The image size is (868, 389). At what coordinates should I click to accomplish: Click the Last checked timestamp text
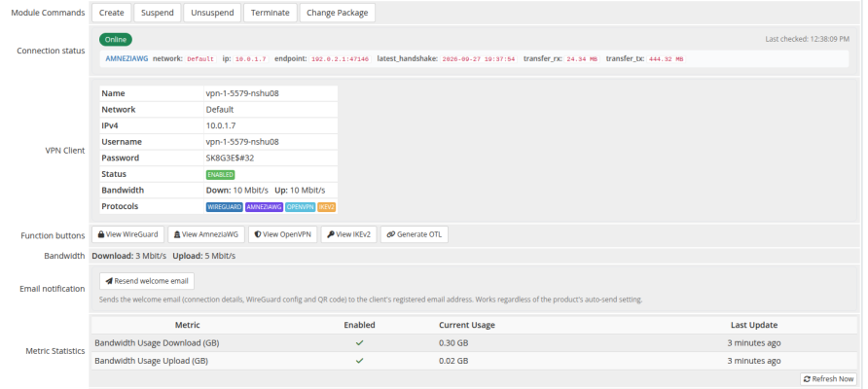pyautogui.click(x=807, y=39)
